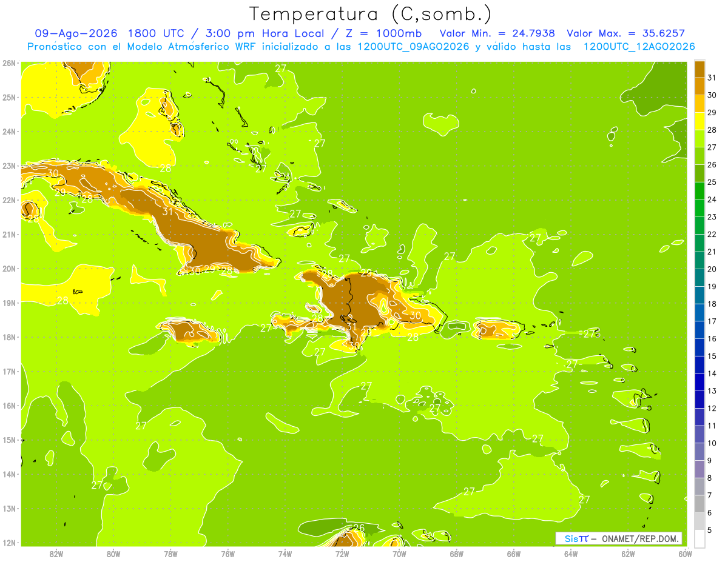
Task: Click the "78W" longitude axis label
Action: tap(170, 554)
